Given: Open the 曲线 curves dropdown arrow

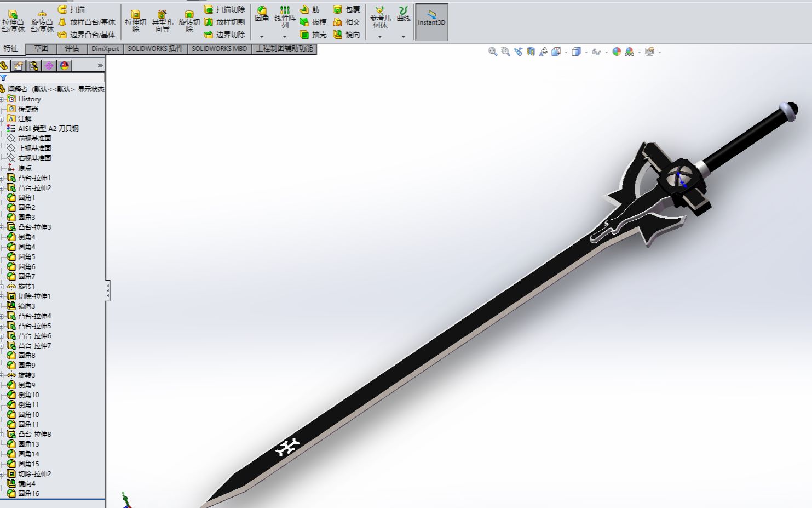Looking at the screenshot, I should (404, 37).
